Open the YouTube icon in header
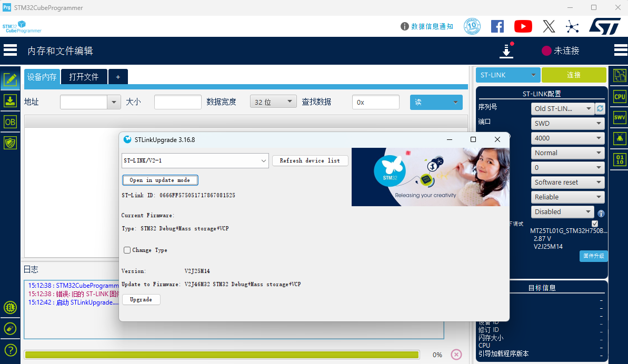Image resolution: width=628 pixels, height=364 pixels. [x=523, y=26]
